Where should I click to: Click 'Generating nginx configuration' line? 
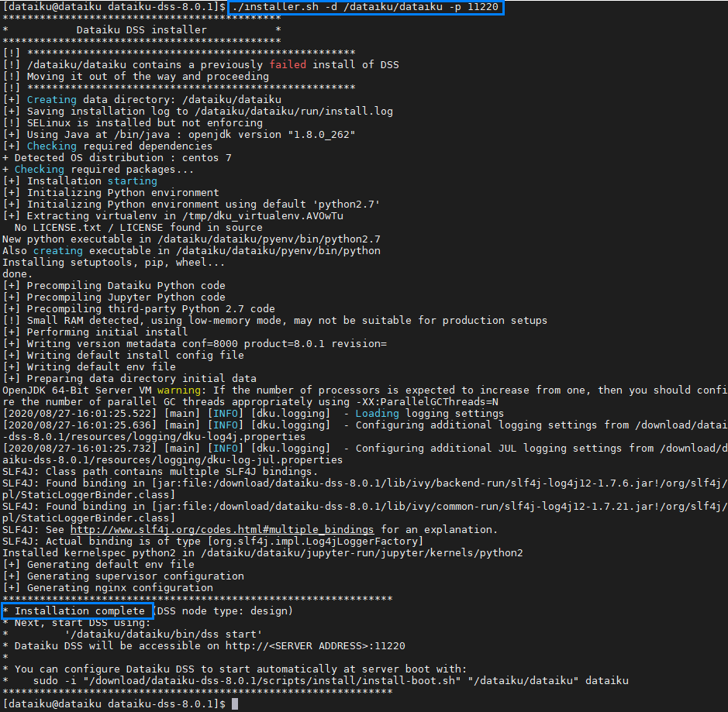108,588
